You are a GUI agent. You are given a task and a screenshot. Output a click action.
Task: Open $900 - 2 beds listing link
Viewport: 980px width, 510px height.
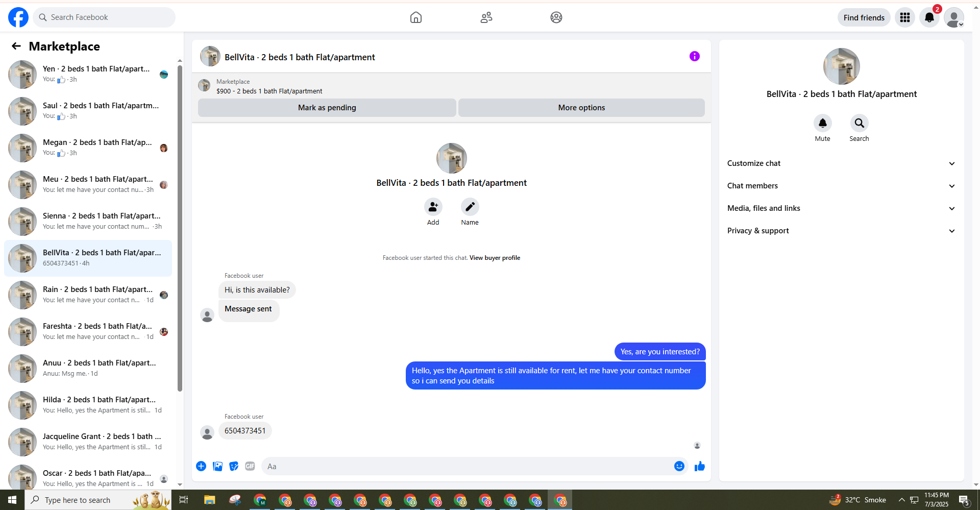269,91
